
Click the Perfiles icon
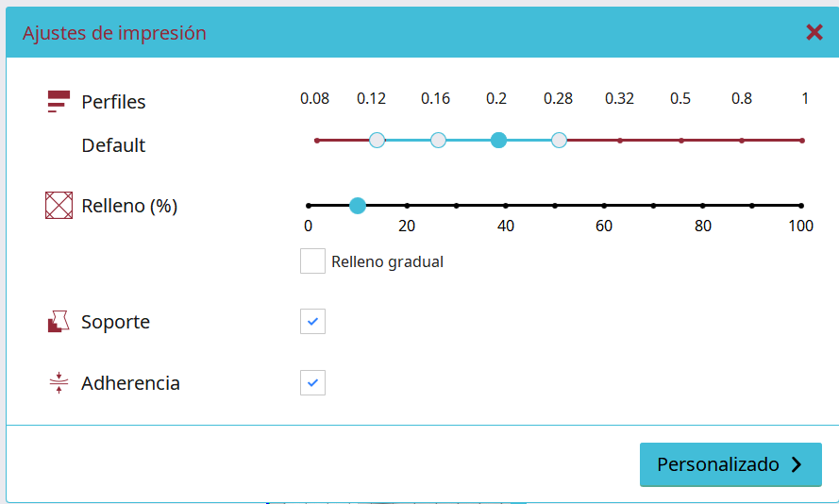(x=59, y=102)
